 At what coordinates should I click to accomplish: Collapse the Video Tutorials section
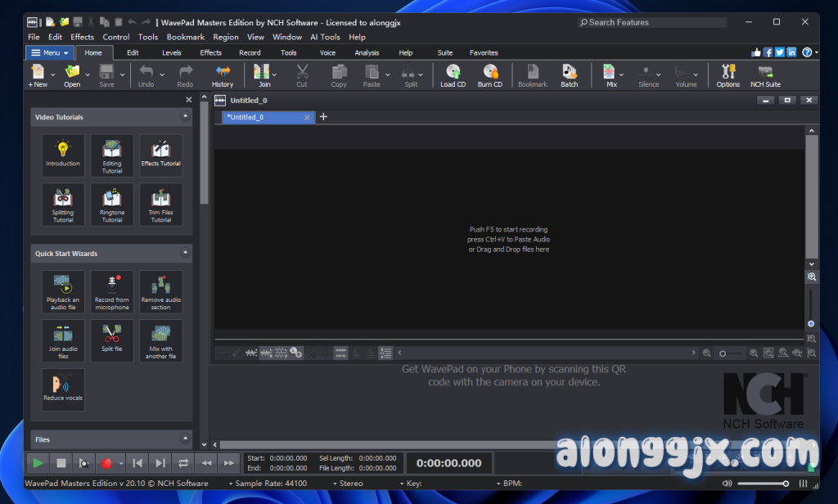pyautogui.click(x=185, y=117)
